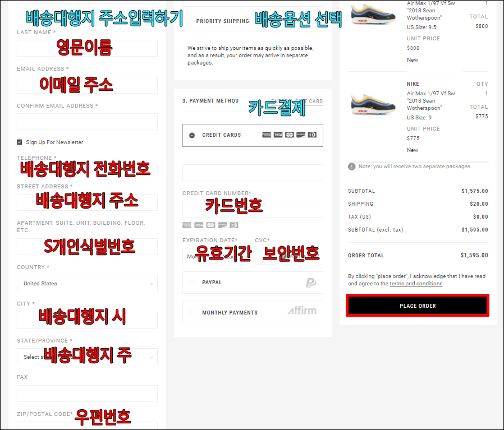This screenshot has width=504, height=430.
Task: Click the Mastercard icon below the card number field
Action: pyautogui.click(x=210, y=225)
